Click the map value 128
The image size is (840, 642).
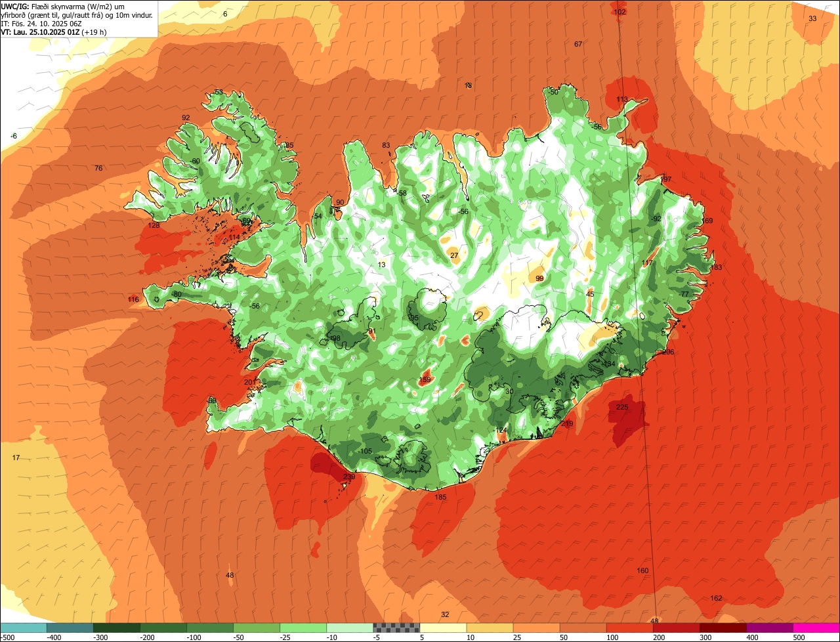[x=154, y=225]
